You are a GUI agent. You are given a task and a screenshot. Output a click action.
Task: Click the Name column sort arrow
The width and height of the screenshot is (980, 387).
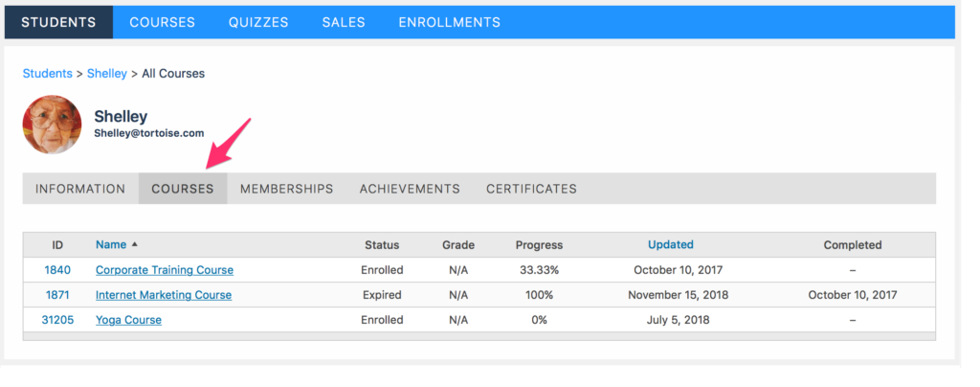point(134,244)
